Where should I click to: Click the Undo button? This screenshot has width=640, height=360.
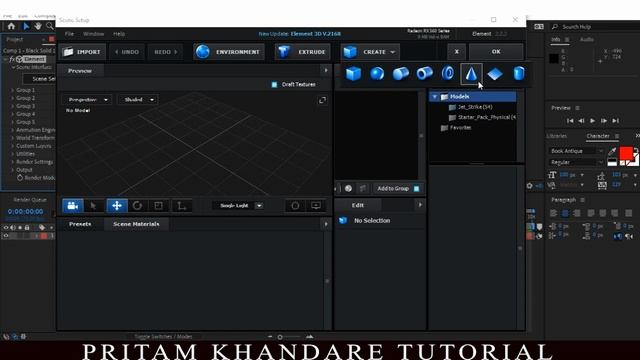click(x=127, y=52)
